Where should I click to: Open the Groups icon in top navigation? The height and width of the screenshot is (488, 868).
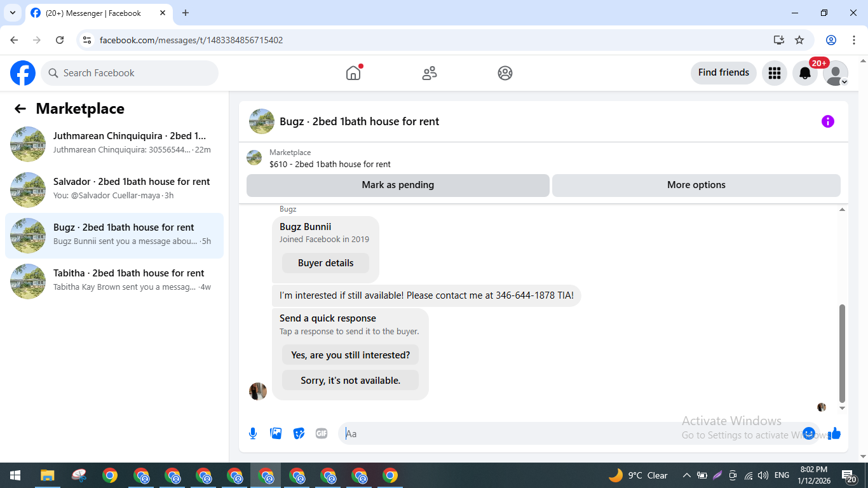pos(505,73)
